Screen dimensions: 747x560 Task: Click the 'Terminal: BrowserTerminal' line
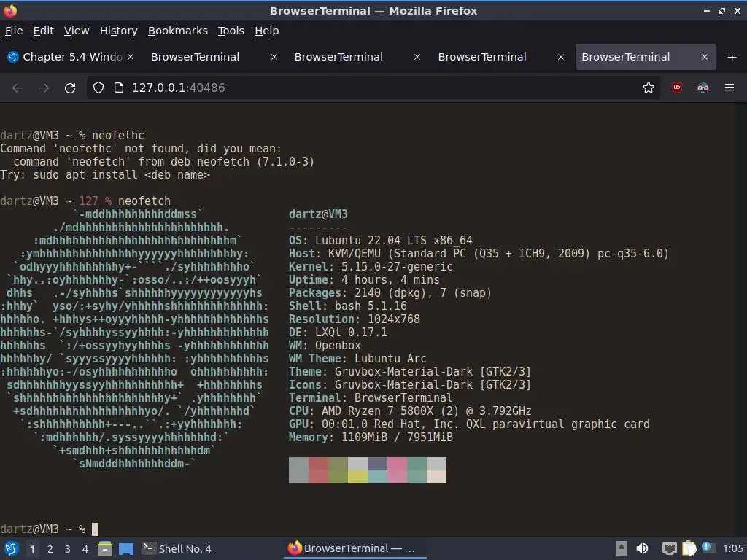click(x=371, y=397)
